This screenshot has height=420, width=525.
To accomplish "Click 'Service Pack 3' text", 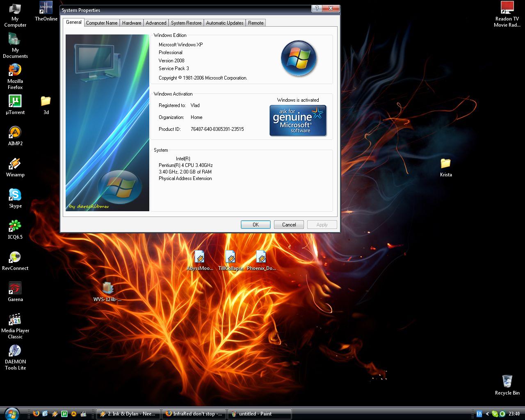I will point(174,68).
